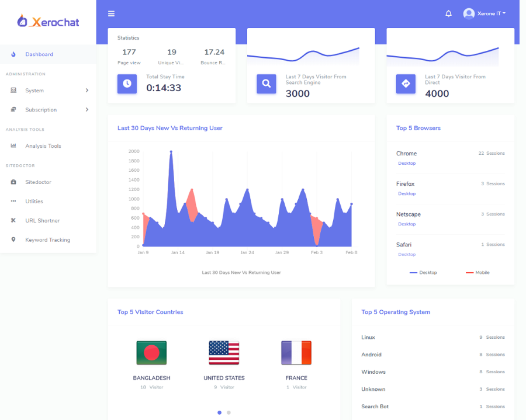Viewport: 526px width, 420px height.
Task: Open the Utlities sidebar link
Action: click(x=34, y=202)
